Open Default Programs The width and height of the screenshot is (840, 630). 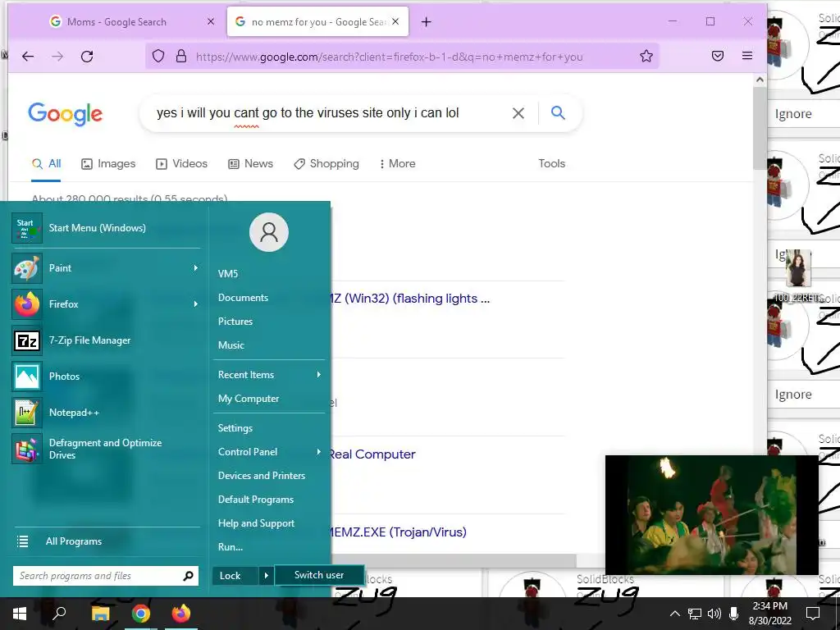[x=256, y=500]
